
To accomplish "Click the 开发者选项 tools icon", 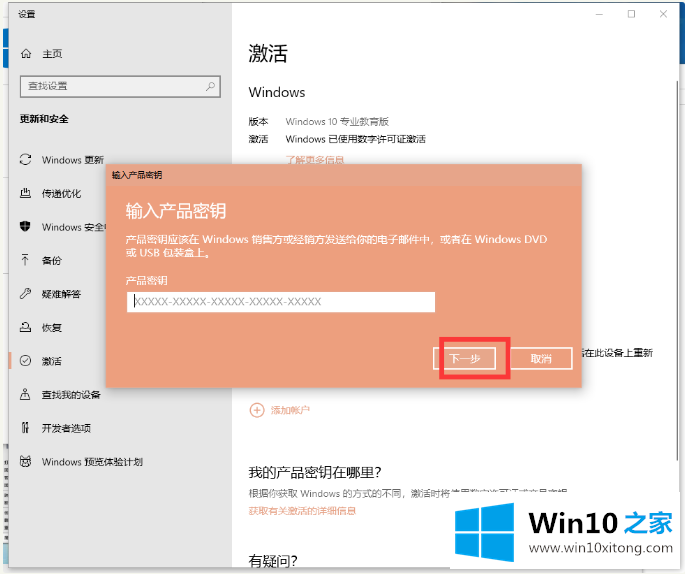I will [x=25, y=428].
